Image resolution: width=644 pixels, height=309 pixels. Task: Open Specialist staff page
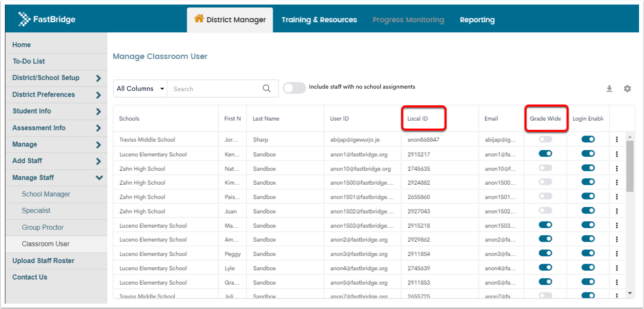click(x=56, y=211)
